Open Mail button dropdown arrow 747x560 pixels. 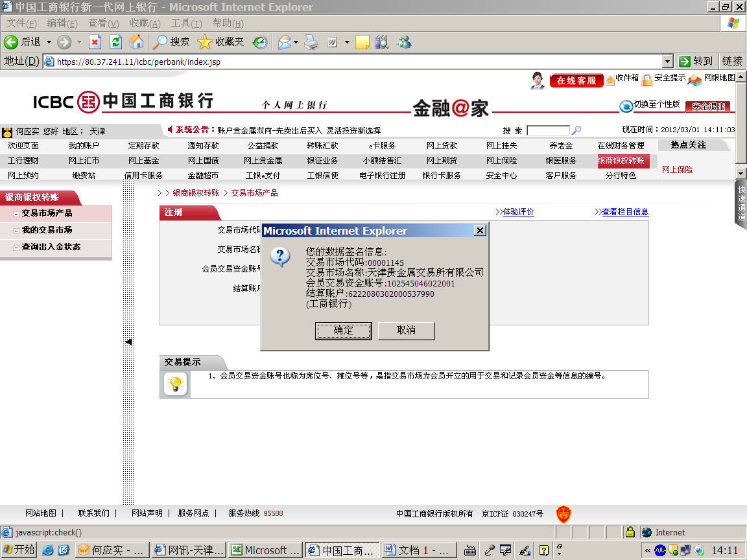tap(296, 42)
